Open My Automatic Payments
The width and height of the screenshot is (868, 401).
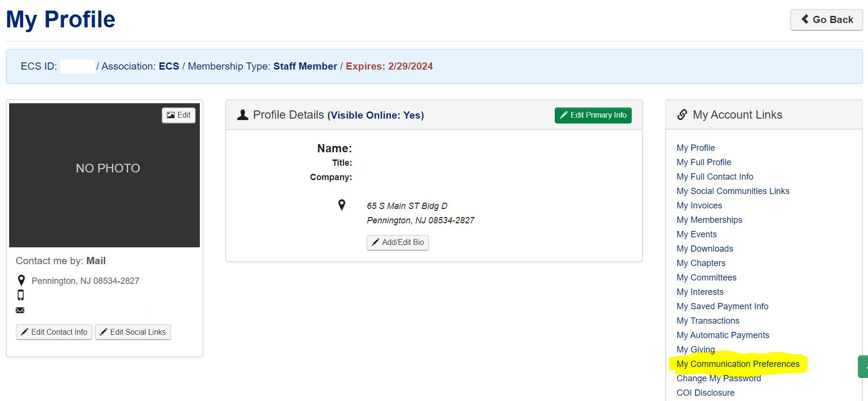click(723, 335)
